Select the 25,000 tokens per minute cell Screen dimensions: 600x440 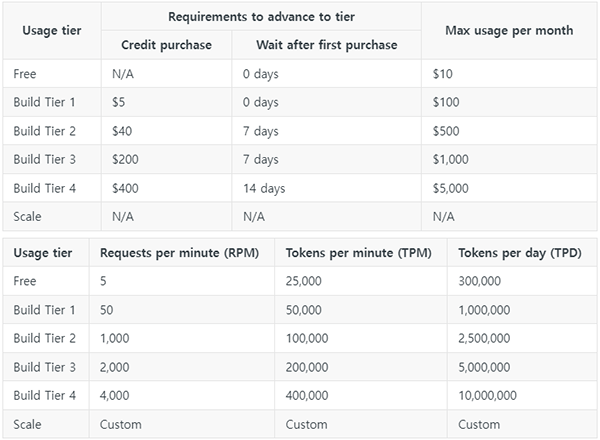coord(304,282)
